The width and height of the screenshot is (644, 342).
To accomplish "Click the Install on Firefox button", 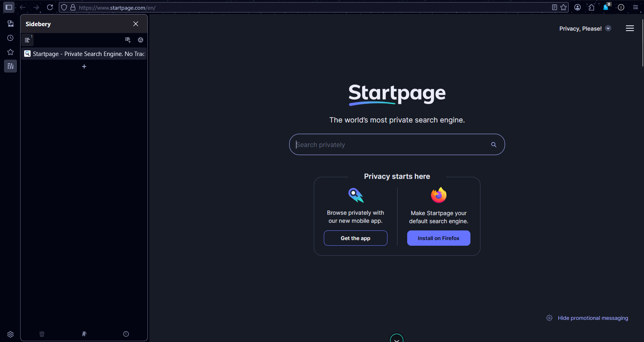I will click(439, 238).
